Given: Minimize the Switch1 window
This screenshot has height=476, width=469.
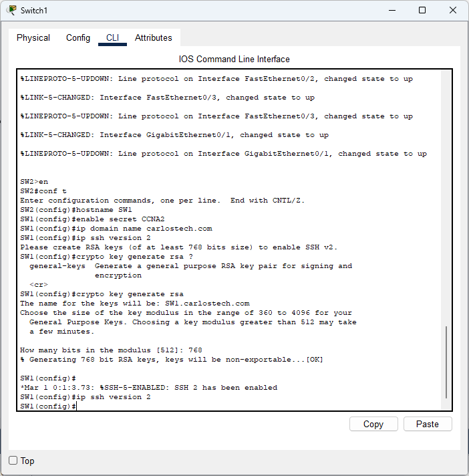Looking at the screenshot, I should click(391, 11).
